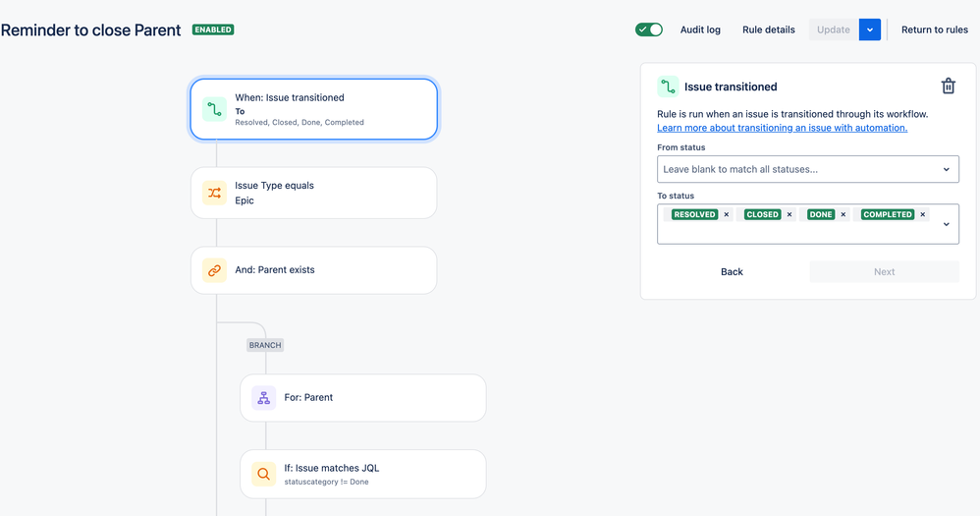Image resolution: width=980 pixels, height=516 pixels.
Task: Click the Update button
Action: point(834,29)
